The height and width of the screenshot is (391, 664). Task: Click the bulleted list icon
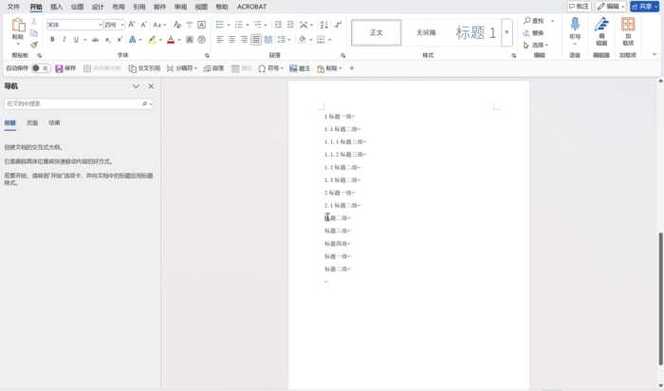219,25
